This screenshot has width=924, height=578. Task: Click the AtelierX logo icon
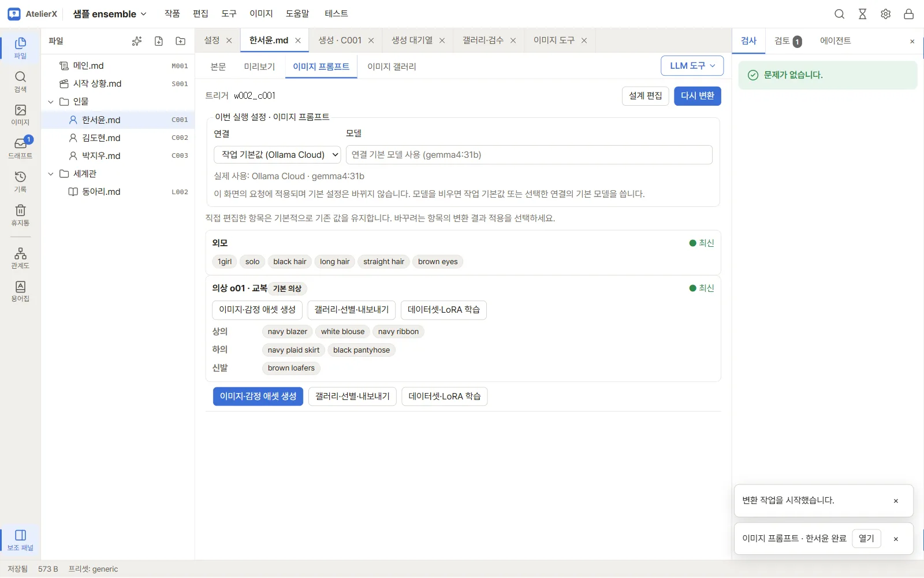tap(14, 14)
